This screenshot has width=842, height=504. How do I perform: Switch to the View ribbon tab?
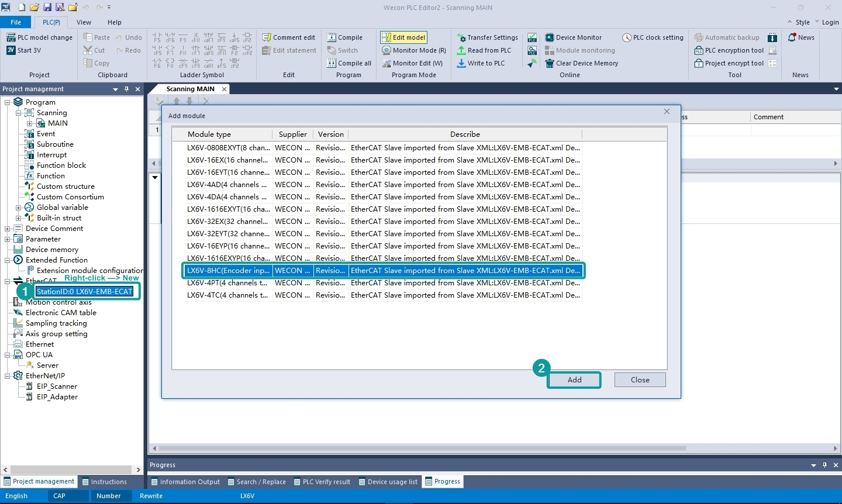[x=84, y=22]
